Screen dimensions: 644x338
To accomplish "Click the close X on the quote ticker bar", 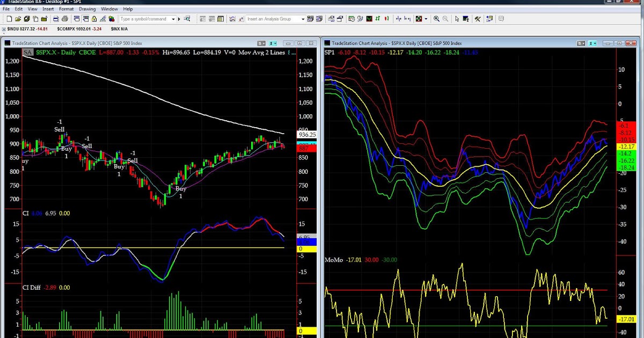I will [4, 28].
